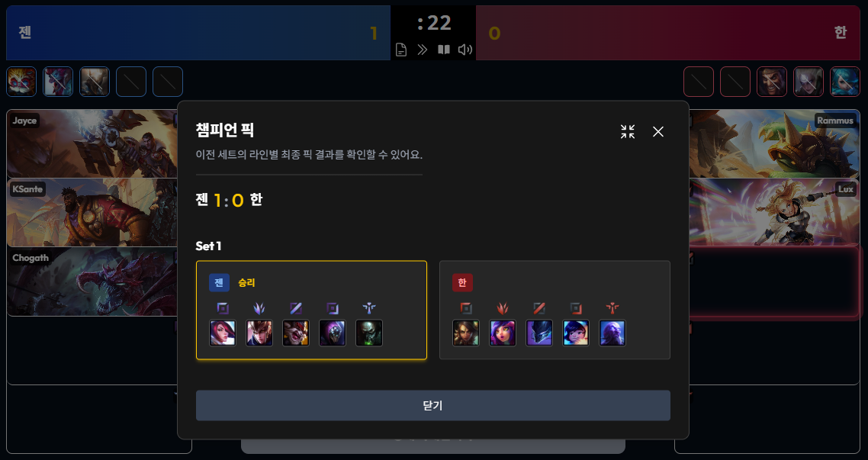Click the red team support role icon

612,308
